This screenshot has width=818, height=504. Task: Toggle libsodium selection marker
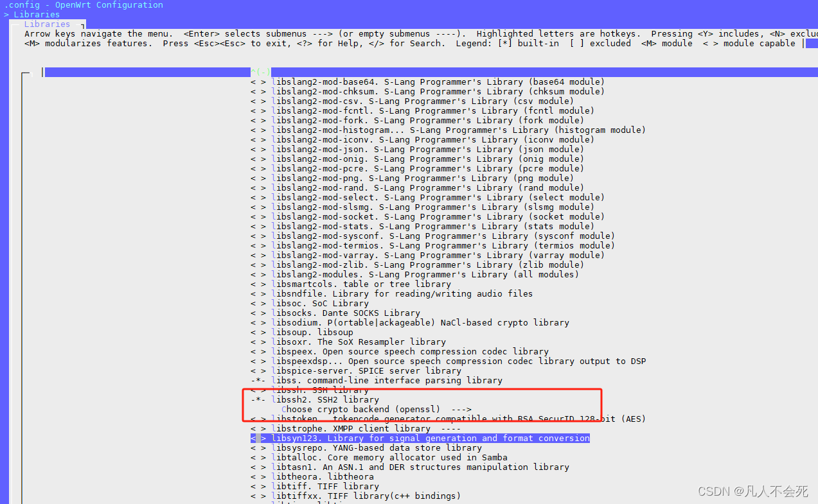pyautogui.click(x=258, y=323)
